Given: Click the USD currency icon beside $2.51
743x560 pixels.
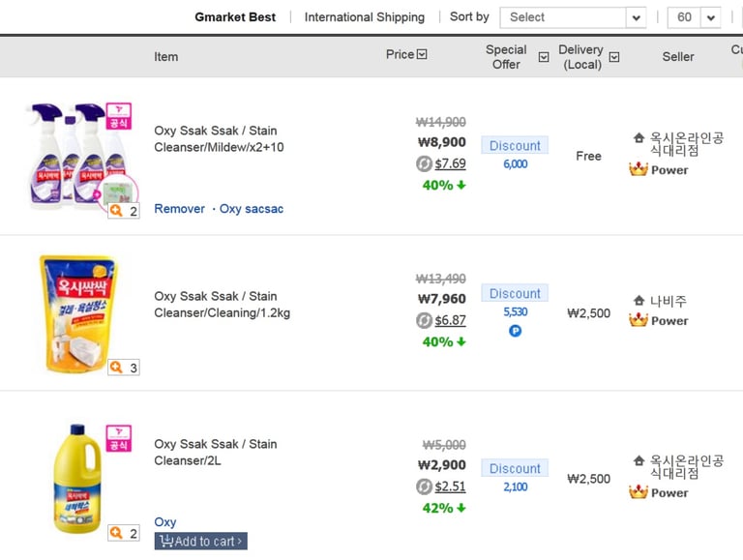Looking at the screenshot, I should (424, 486).
